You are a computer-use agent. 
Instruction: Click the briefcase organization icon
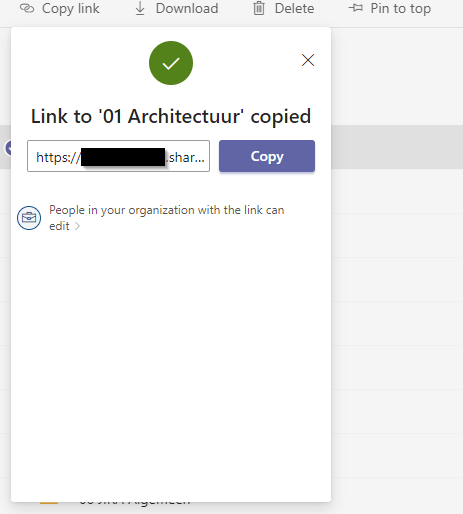[x=29, y=218]
